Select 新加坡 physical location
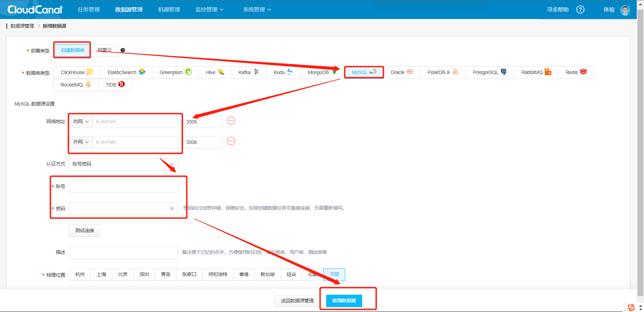Screen dimensions: 644x312 [268, 275]
